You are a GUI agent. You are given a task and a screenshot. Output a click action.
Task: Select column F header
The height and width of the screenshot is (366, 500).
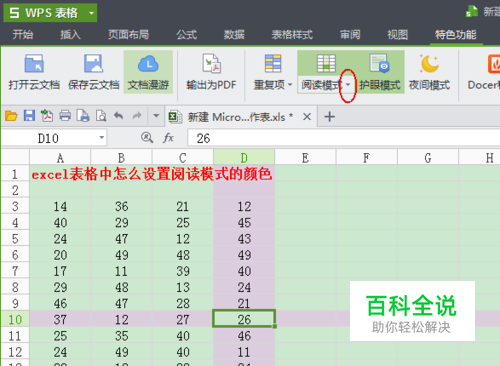(367, 157)
